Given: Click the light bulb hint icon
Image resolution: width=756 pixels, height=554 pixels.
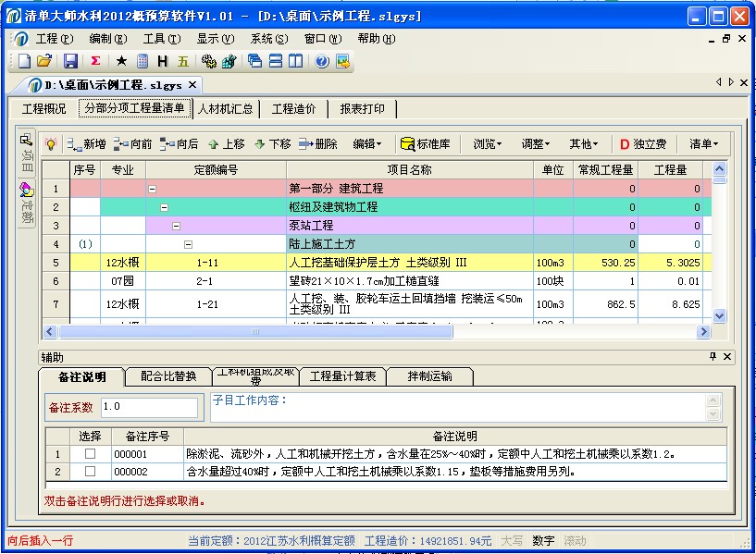Looking at the screenshot, I should pyautogui.click(x=51, y=143).
